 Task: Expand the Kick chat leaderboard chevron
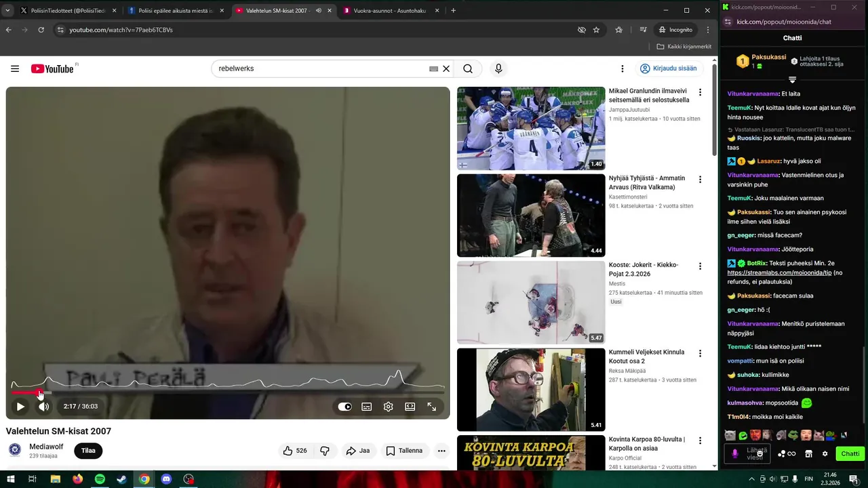click(792, 80)
